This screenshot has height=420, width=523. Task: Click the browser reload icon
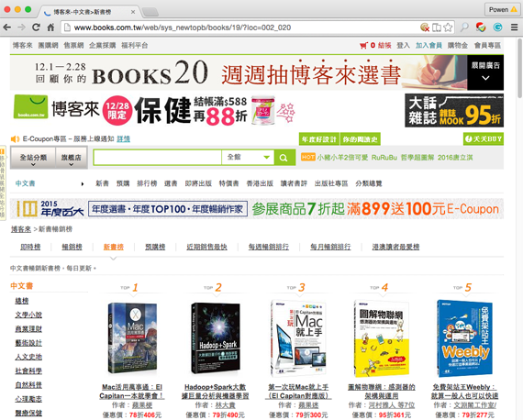[x=36, y=28]
